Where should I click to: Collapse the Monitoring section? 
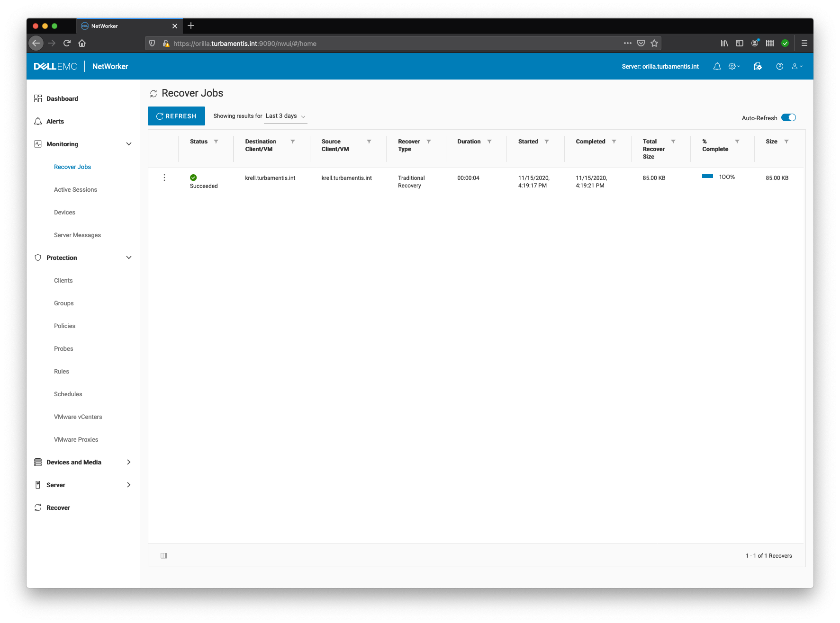[x=129, y=144]
